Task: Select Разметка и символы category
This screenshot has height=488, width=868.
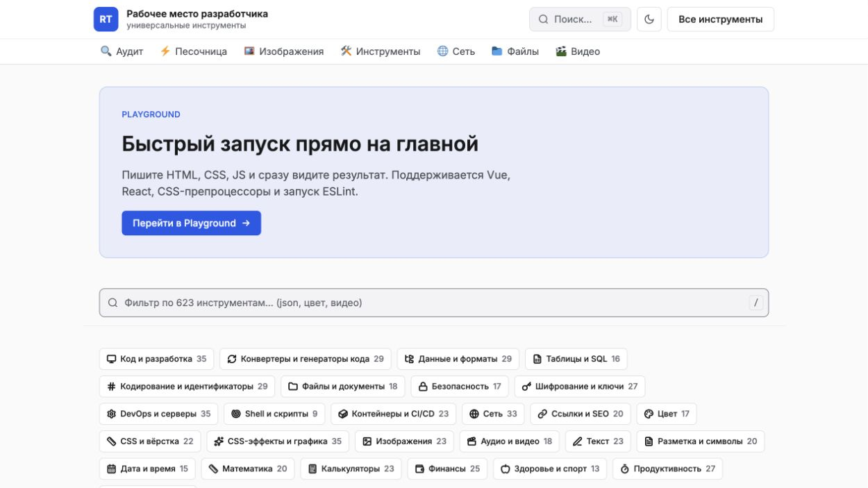Action: (x=701, y=441)
